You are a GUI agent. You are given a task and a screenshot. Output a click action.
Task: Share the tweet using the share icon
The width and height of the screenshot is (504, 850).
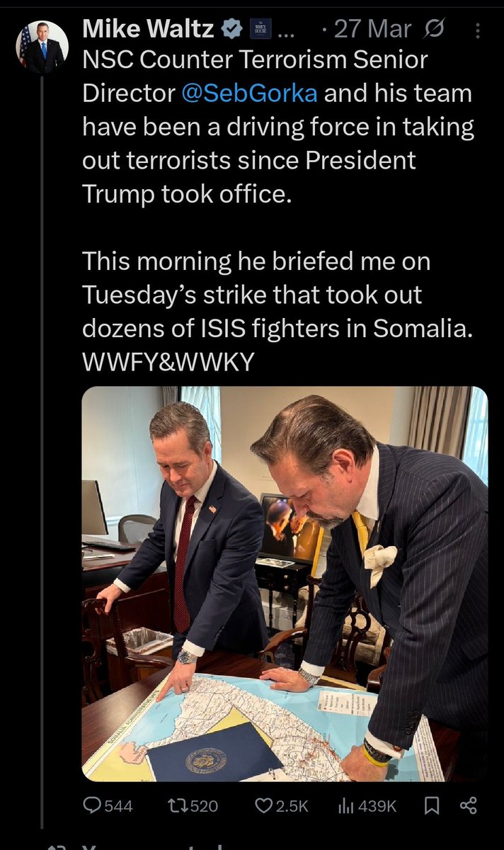click(x=469, y=805)
